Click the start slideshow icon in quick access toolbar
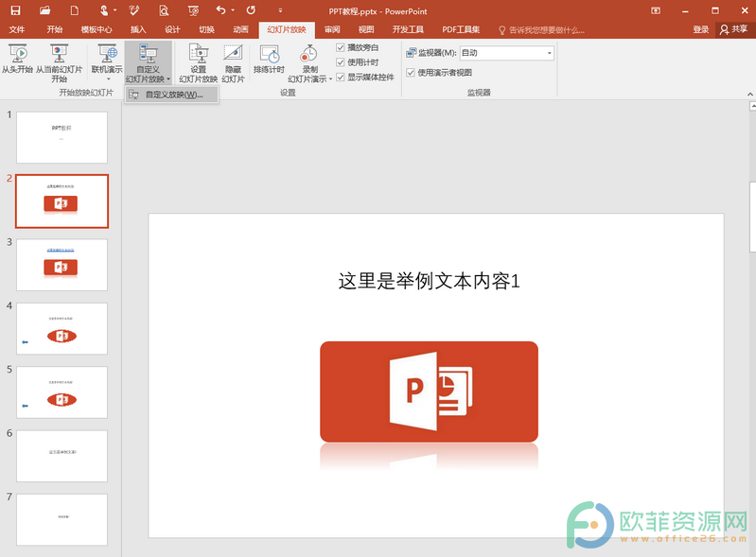The height and width of the screenshot is (557, 756). tap(193, 10)
